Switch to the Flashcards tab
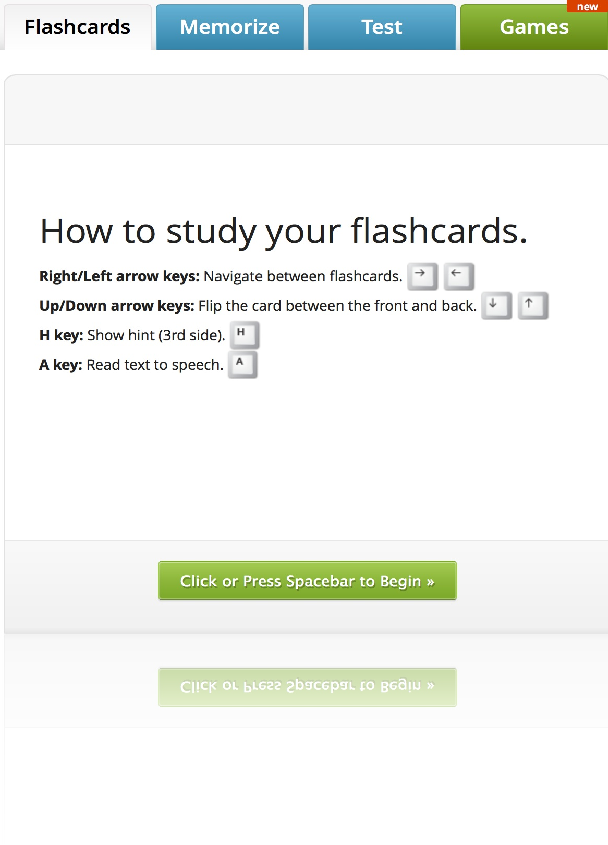The height and width of the screenshot is (845, 608). [x=77, y=27]
